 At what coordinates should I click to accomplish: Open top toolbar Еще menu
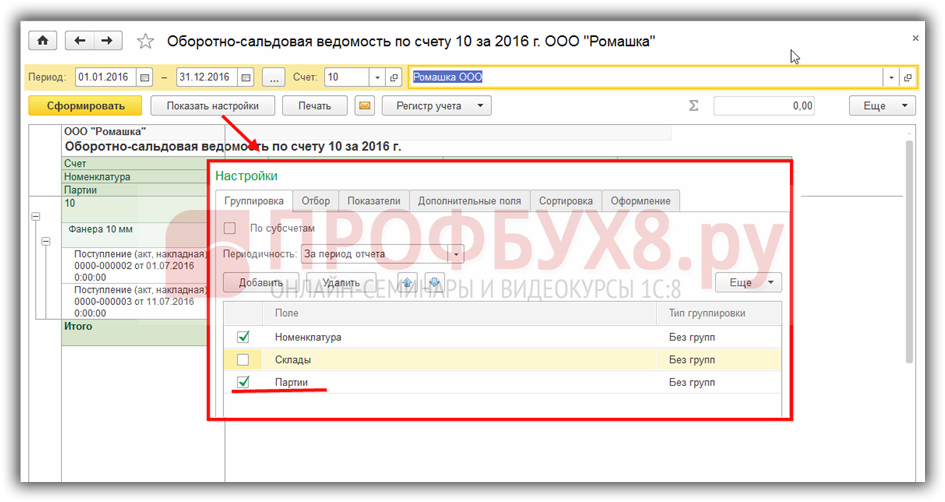point(882,106)
